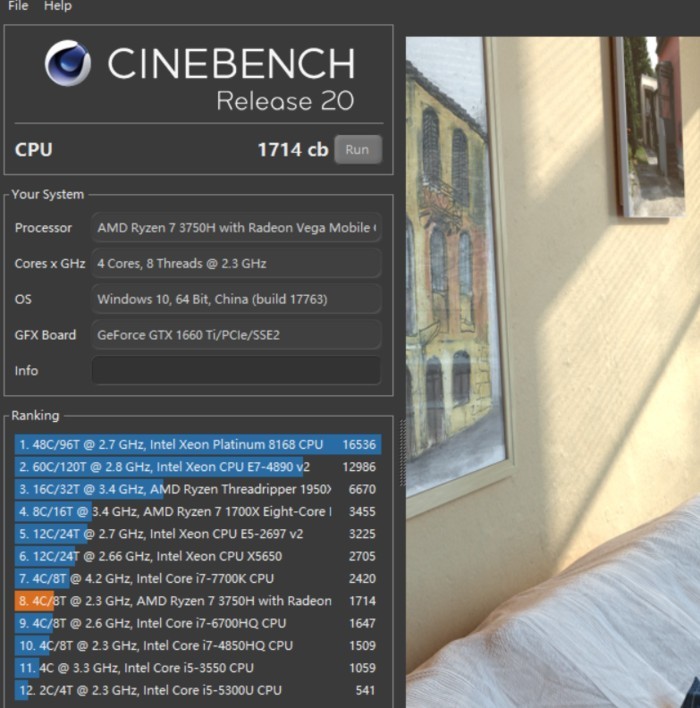Select the Ryzen Threadripper 1950X ranking row
Image resolution: width=700 pixels, height=708 pixels.
198,489
